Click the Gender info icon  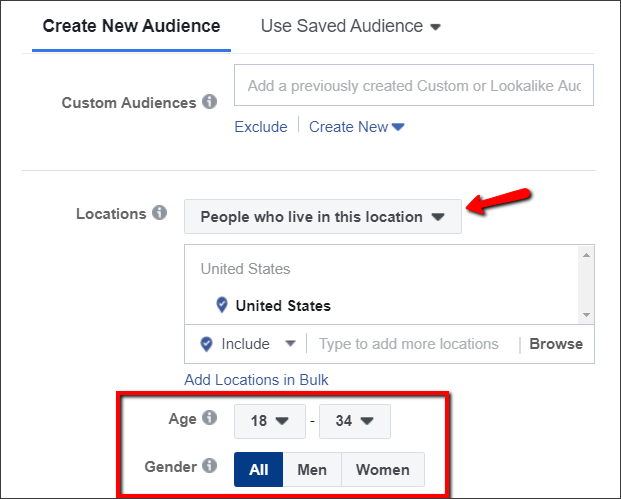coord(210,465)
